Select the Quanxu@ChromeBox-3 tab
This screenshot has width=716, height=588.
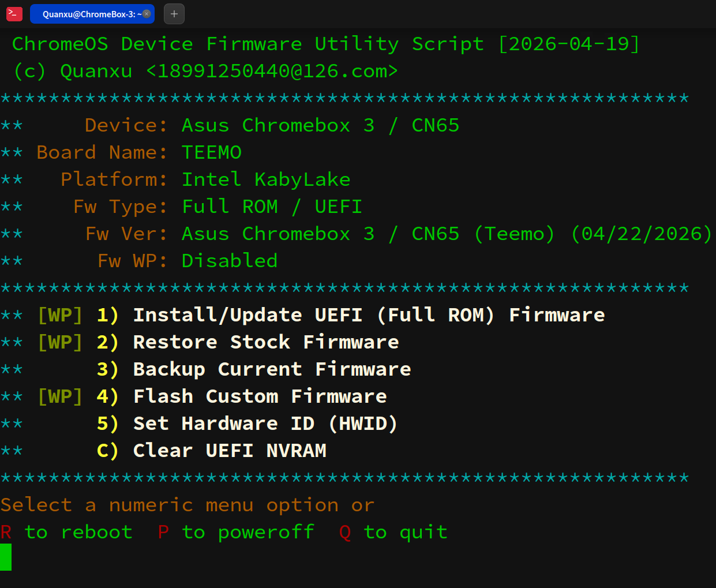pyautogui.click(x=87, y=14)
